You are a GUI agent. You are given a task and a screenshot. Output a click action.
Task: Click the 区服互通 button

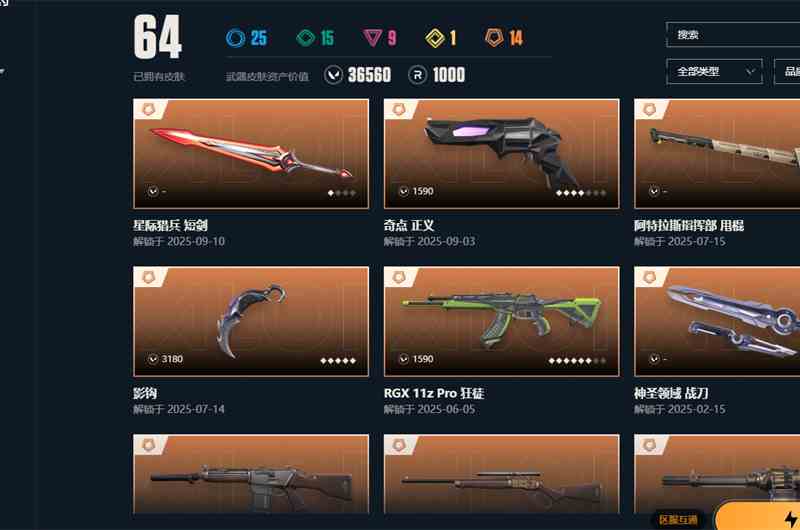click(678, 519)
